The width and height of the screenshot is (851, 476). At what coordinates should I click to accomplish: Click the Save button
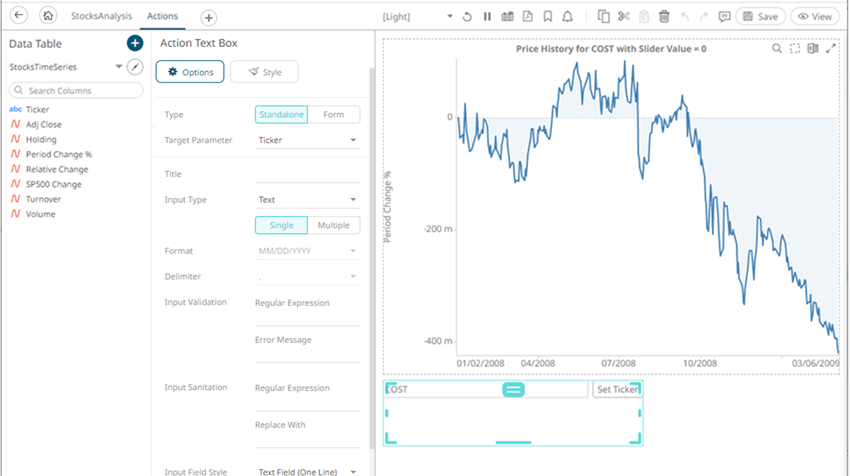760,17
